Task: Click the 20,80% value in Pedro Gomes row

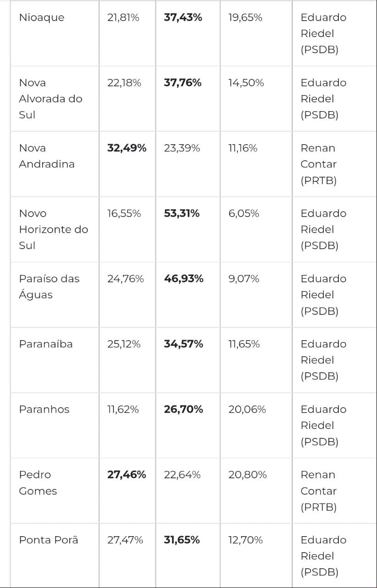Action: (x=248, y=475)
